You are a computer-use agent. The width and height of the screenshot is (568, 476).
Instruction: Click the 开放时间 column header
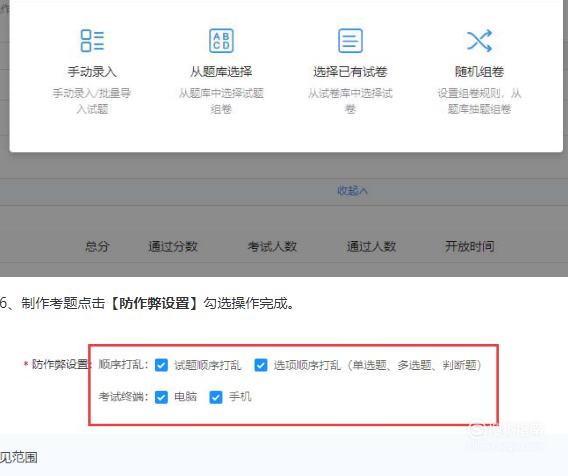point(469,246)
